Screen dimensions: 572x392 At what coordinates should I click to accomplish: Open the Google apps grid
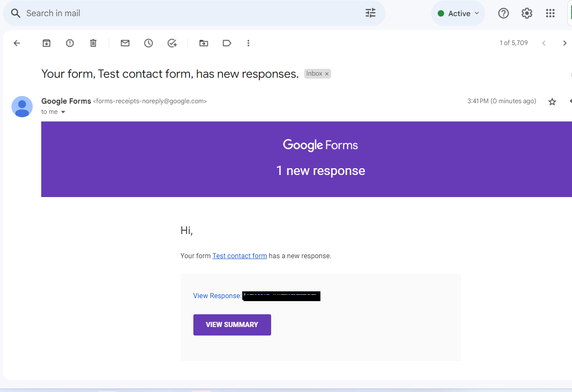coord(550,13)
